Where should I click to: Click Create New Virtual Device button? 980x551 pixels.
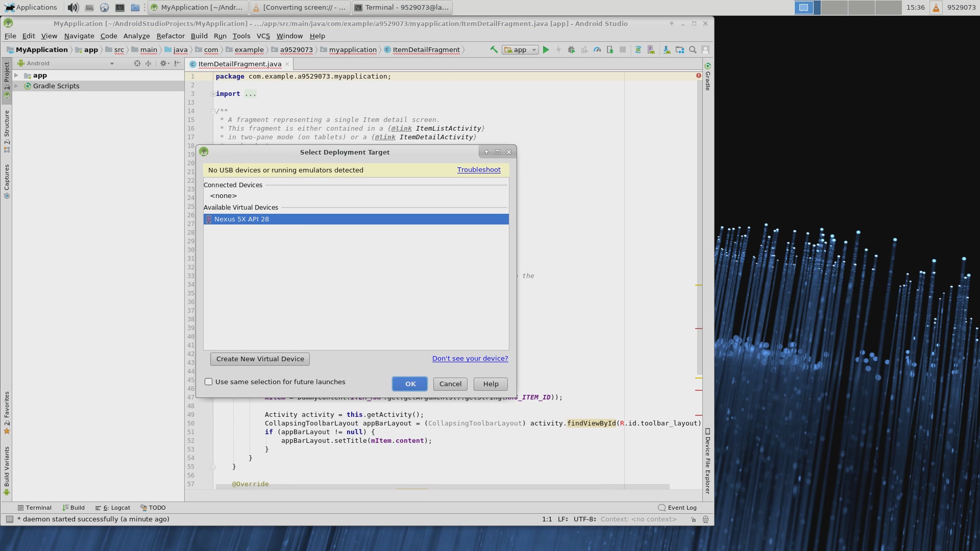(260, 359)
